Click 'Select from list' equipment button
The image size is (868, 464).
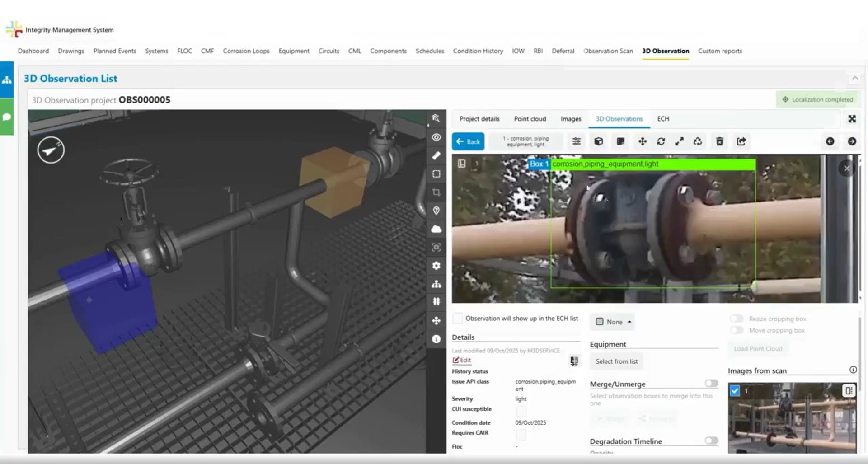tap(616, 361)
